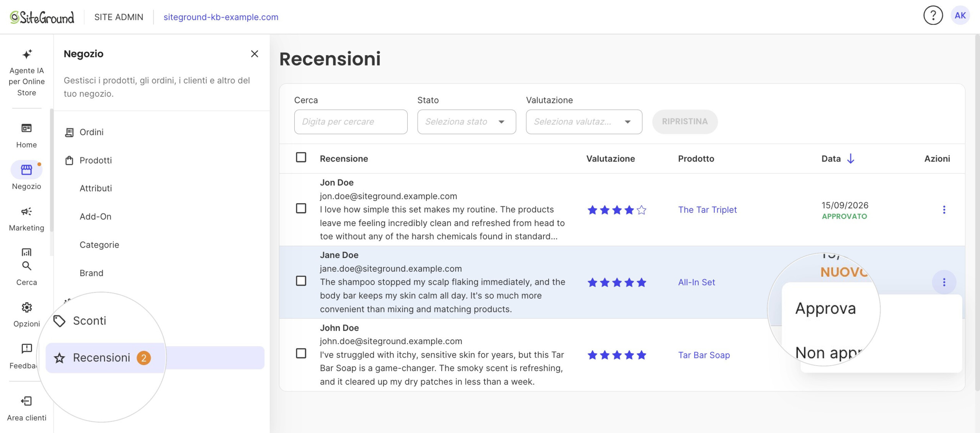Click the Valutazione column header
This screenshot has height=433, width=980.
(611, 158)
